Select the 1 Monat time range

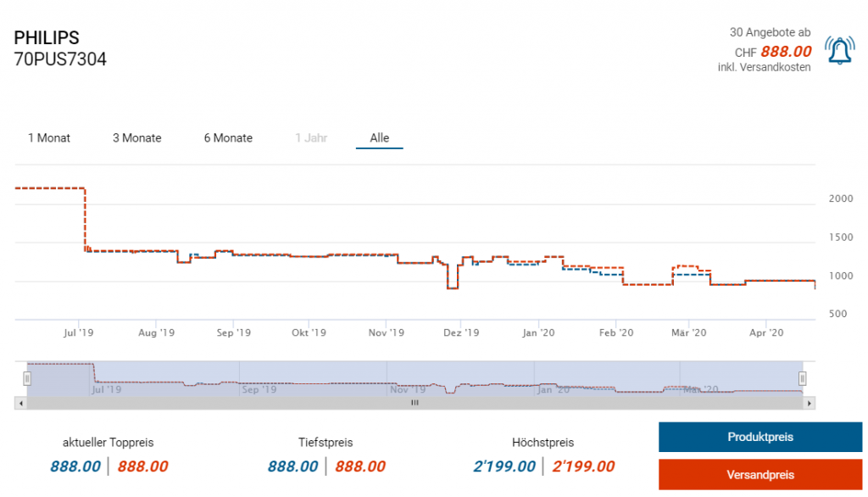click(x=49, y=138)
